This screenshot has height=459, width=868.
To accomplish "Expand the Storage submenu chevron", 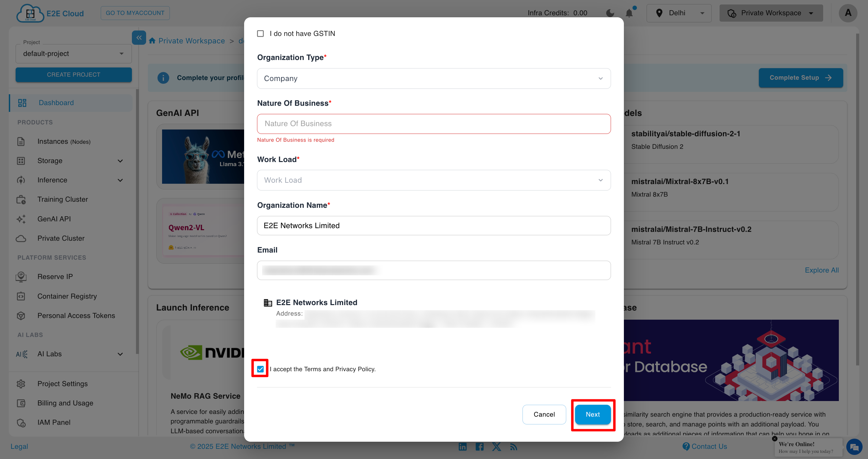I will tap(120, 161).
